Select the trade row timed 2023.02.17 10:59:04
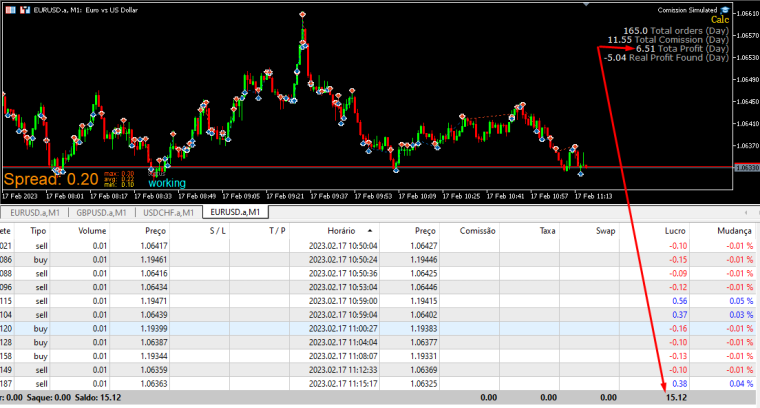The image size is (760, 408). tap(378, 314)
